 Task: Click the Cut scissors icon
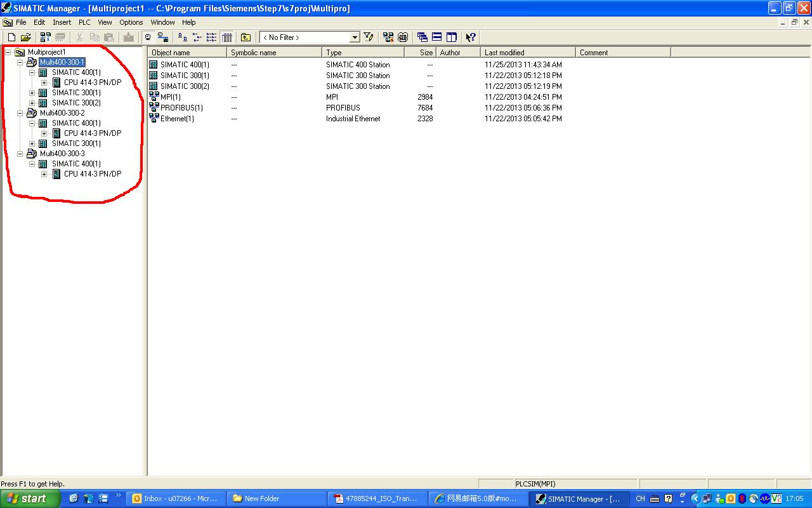[80, 37]
